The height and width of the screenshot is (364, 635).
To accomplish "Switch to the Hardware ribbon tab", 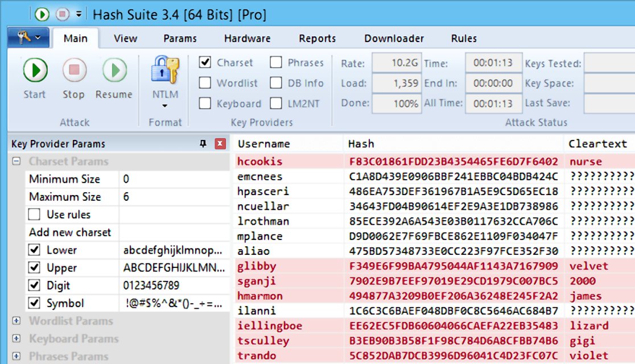I will 247,39.
